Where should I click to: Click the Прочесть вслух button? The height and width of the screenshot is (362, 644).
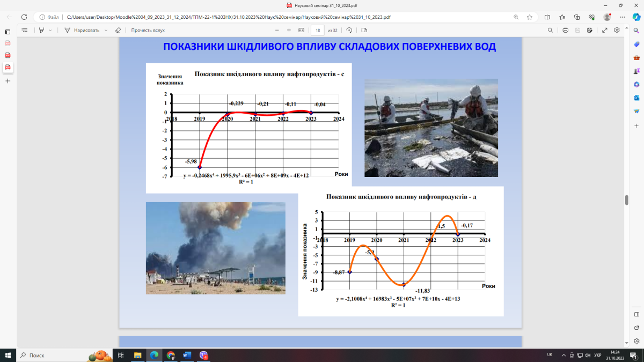coord(148,30)
